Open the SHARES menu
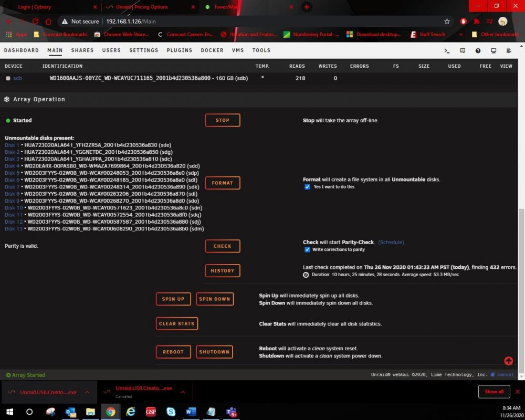525x420 pixels. click(82, 50)
